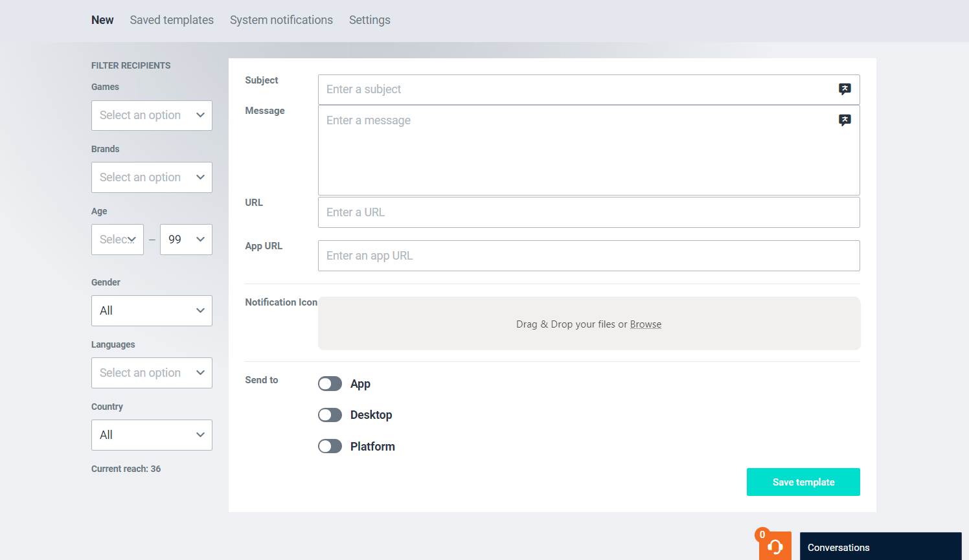Click the Save template button
The image size is (969, 560).
803,482
